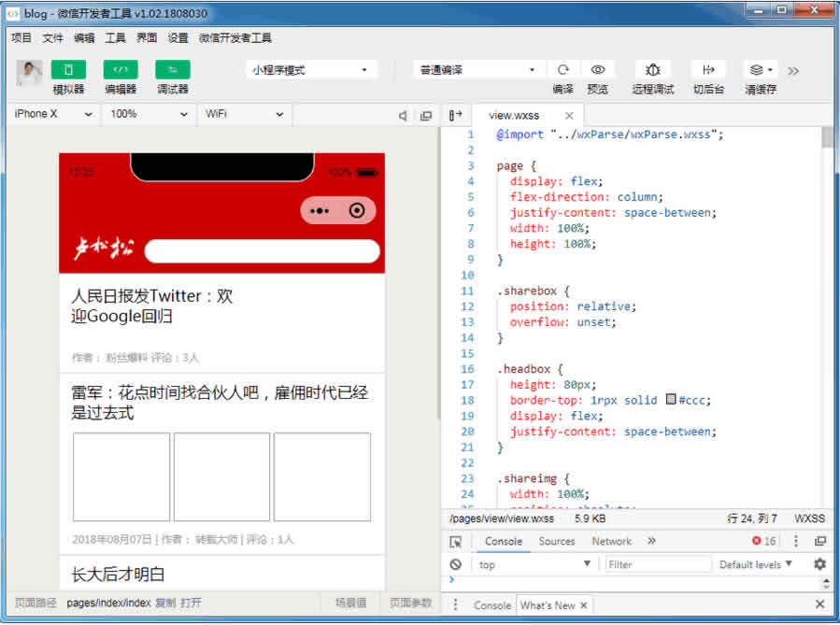Viewport: 840px width, 625px height.
Task: Toggle the 模拟器 simulator panel
Action: [68, 70]
